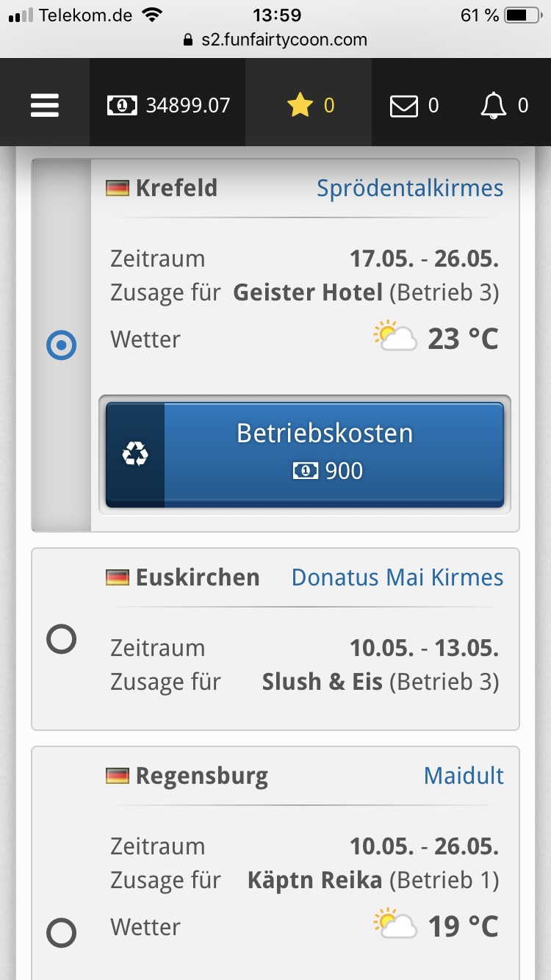
Task: Open the Sprödentalkirmes link
Action: 410,188
